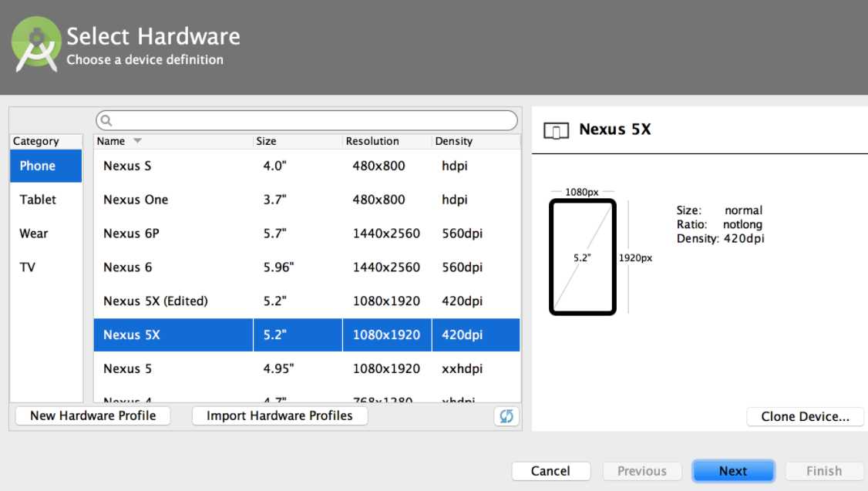Click the Previous button

642,471
